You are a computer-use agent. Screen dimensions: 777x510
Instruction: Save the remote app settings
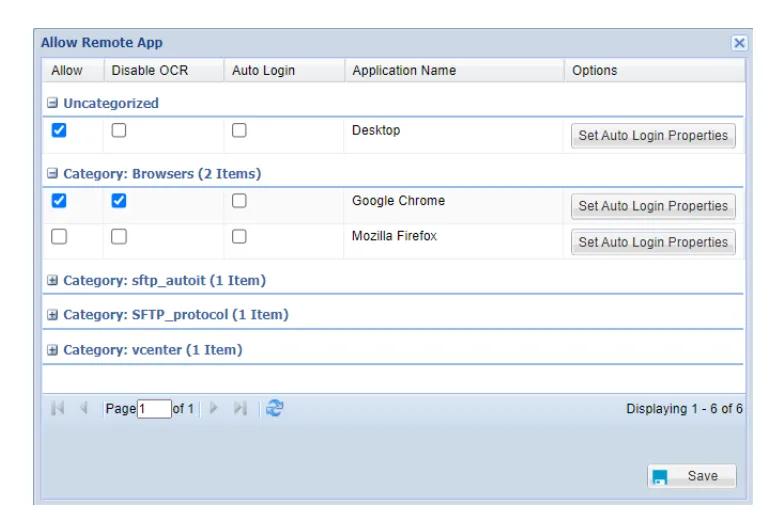tap(691, 476)
